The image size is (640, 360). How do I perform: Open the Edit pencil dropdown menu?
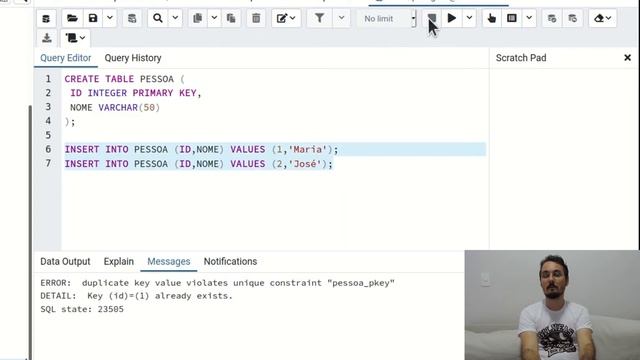[286, 18]
